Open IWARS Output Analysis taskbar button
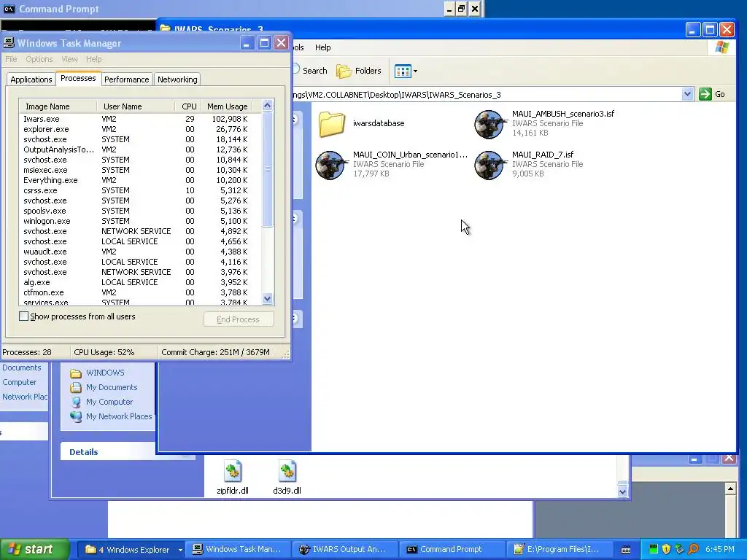The width and height of the screenshot is (747, 560). pyautogui.click(x=344, y=550)
